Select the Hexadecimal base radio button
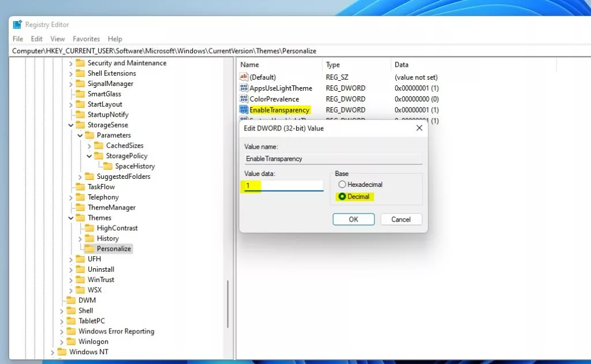Screen dimensions: 591x364 click(342, 184)
